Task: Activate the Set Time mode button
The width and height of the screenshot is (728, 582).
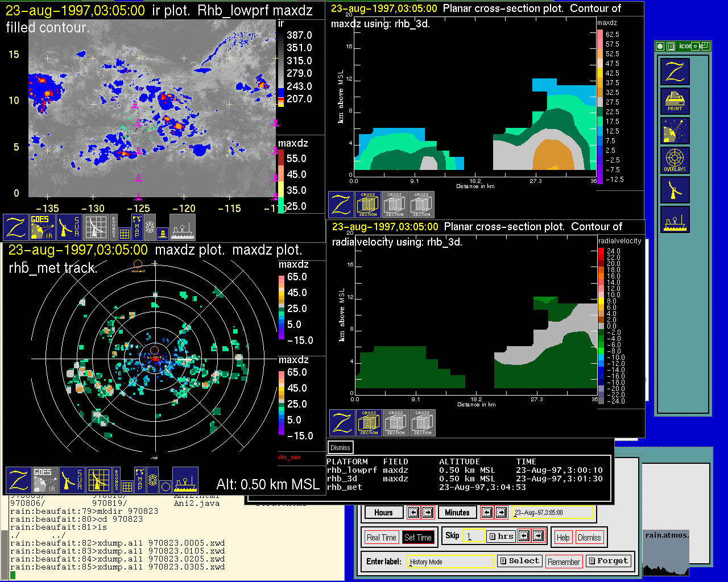Action: click(x=418, y=537)
